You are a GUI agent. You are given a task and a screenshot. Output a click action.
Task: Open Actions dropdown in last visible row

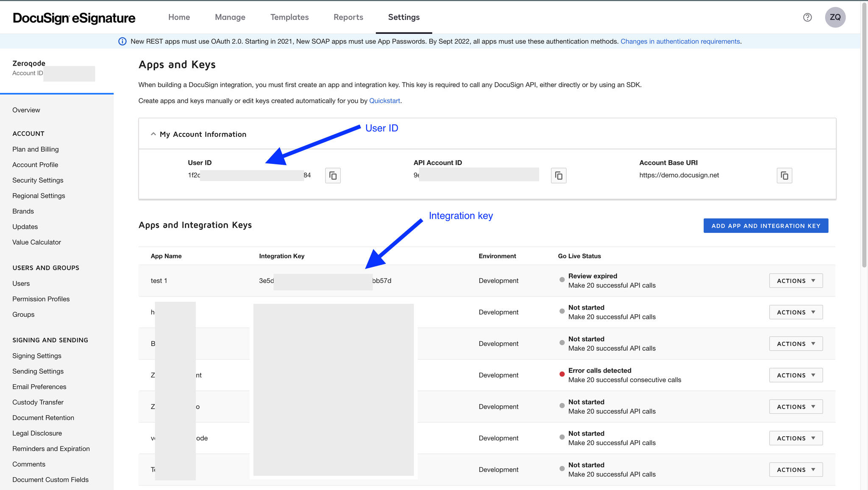pyautogui.click(x=796, y=470)
